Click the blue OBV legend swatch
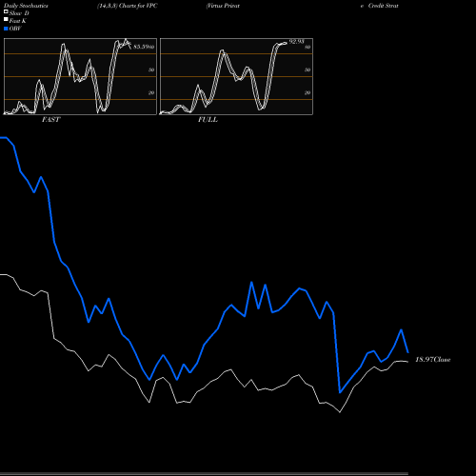The width and height of the screenshot is (476, 476). point(6,29)
